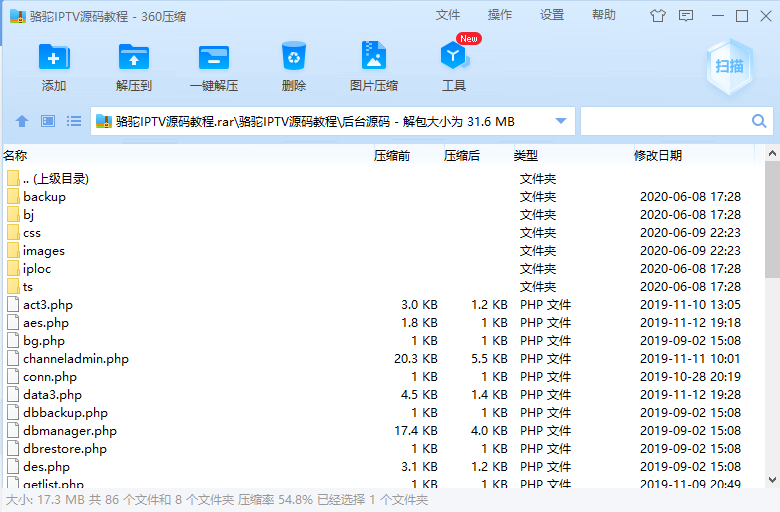Click the scrollbar up arrow of the file list
This screenshot has height=512, width=780.
coord(772,154)
